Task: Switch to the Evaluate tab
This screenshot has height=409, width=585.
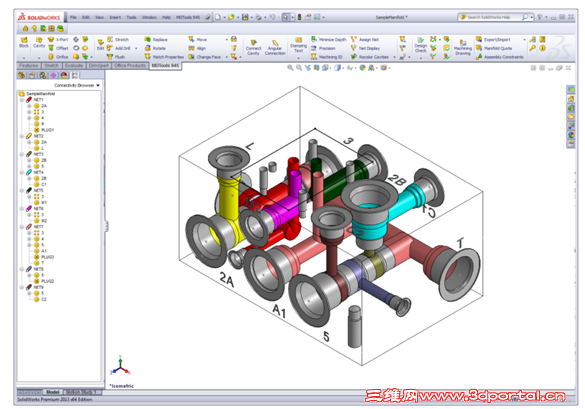Action: pos(74,66)
